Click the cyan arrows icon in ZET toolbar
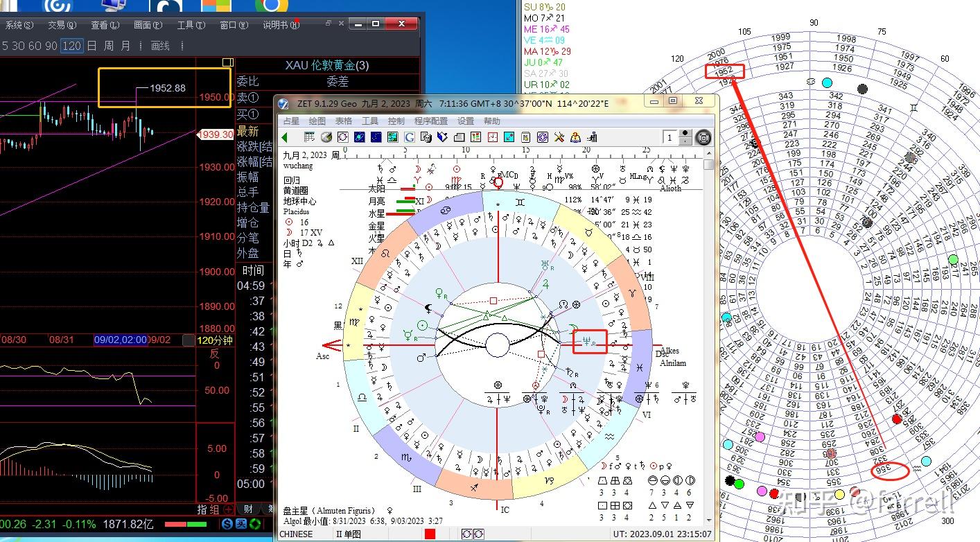Image resolution: width=980 pixels, height=542 pixels. coord(509,137)
